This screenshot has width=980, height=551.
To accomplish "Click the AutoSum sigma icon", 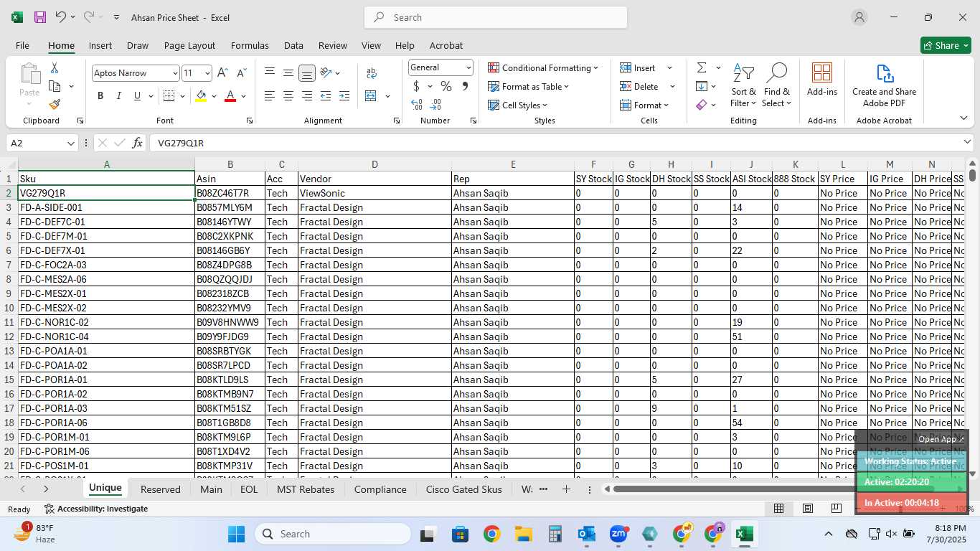I will tap(702, 67).
